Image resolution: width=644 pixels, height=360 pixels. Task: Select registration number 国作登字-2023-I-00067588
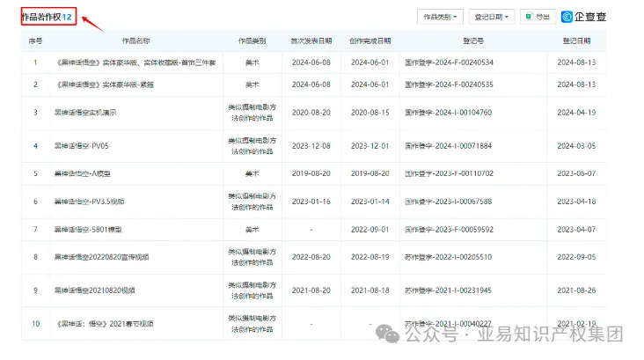click(448, 202)
